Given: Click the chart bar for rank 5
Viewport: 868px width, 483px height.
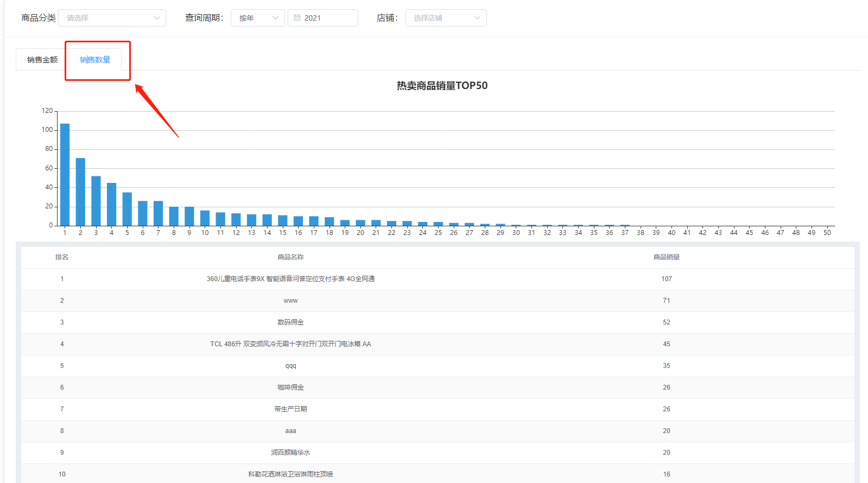Looking at the screenshot, I should click(x=127, y=209).
